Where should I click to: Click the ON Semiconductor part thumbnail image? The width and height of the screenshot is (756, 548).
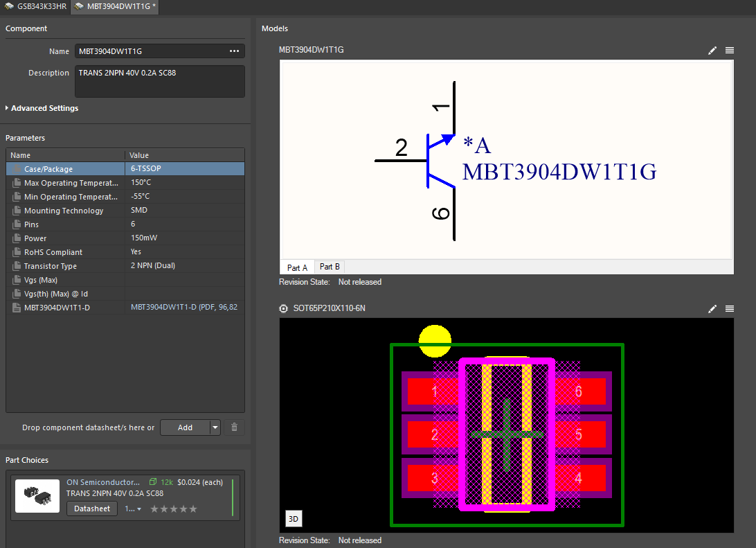coord(37,496)
